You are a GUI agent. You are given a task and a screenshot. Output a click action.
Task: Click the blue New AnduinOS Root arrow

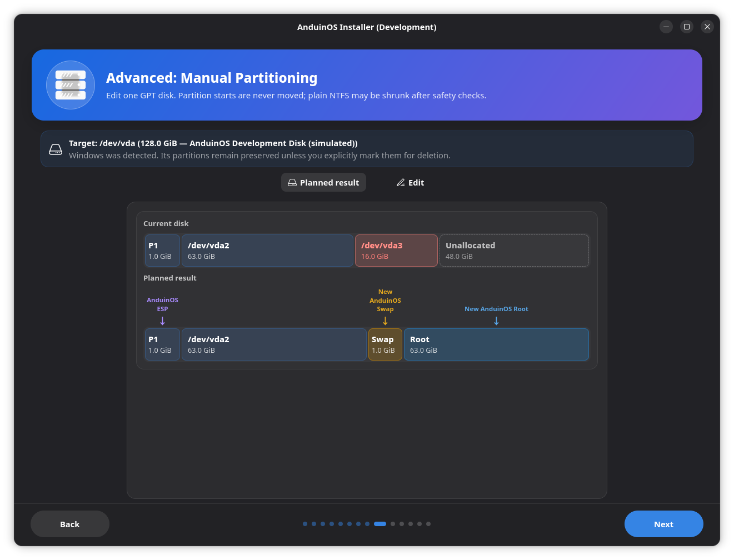[x=496, y=321]
